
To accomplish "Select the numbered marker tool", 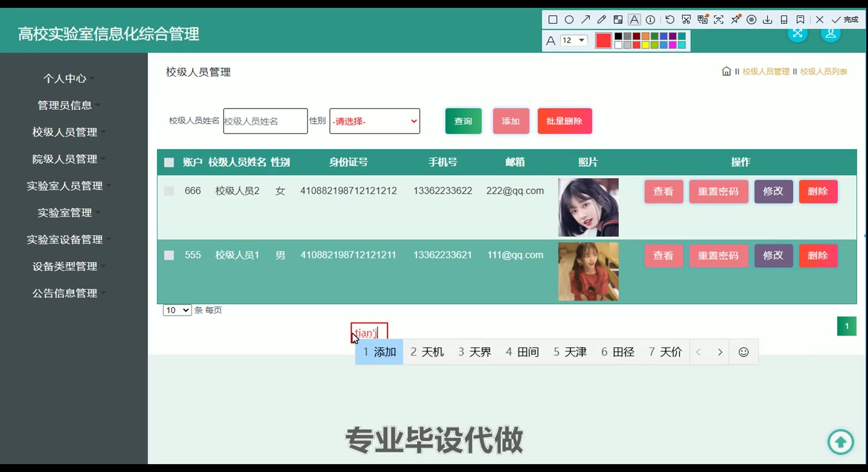I will (x=650, y=20).
